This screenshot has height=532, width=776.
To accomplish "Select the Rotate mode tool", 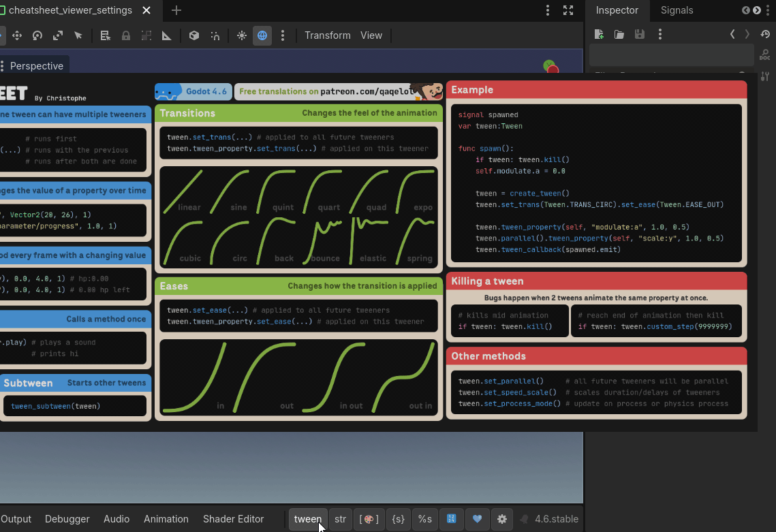I will pos(37,35).
